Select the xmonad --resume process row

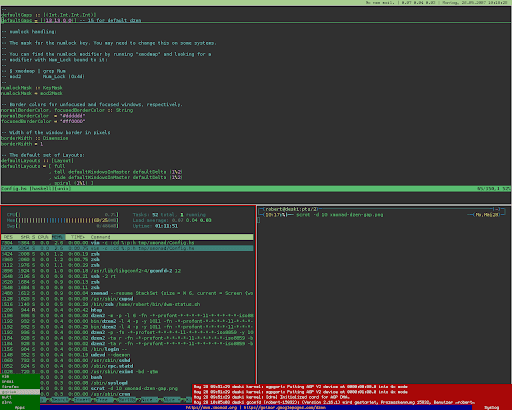pos(127,293)
